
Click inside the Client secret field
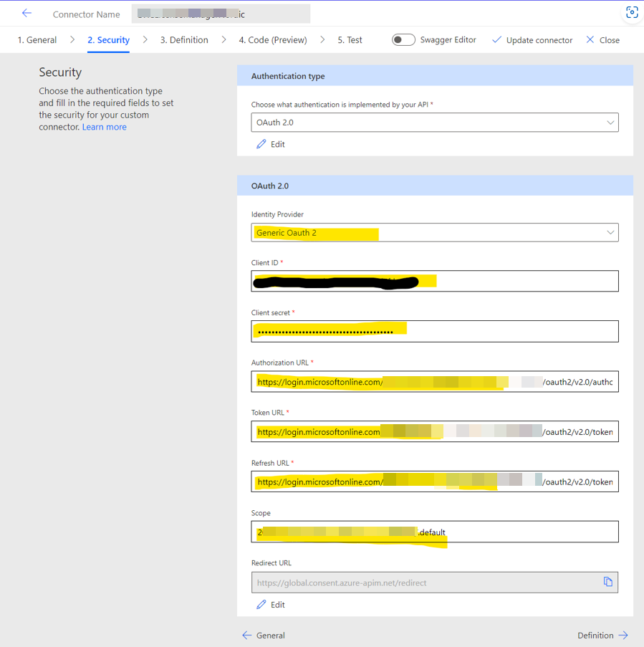point(435,331)
